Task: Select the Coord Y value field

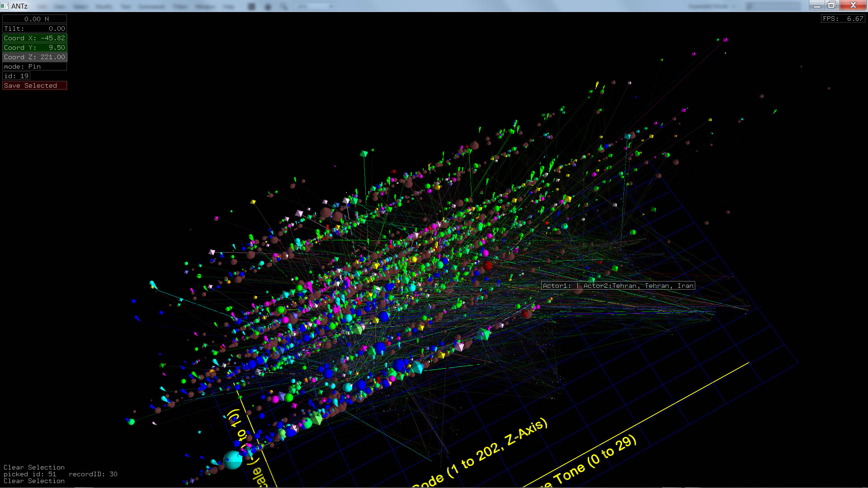Action: 34,47
